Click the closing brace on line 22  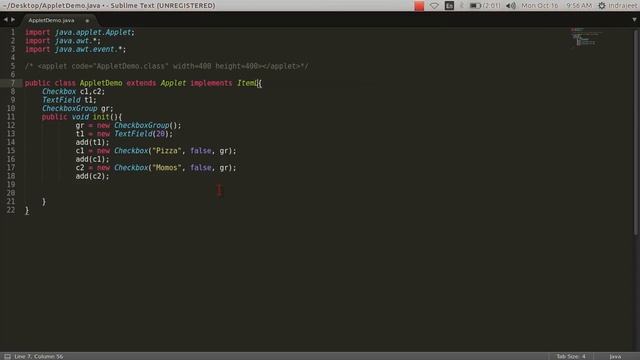point(27,211)
